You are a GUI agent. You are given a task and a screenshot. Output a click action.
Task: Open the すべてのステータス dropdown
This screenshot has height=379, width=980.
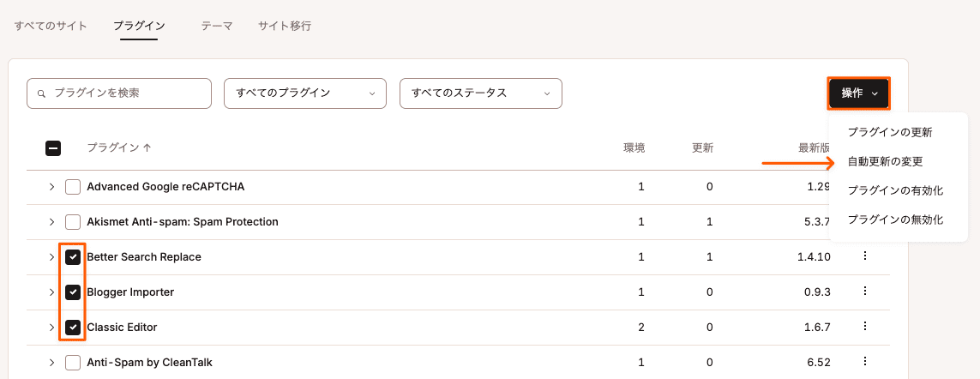[x=481, y=93]
